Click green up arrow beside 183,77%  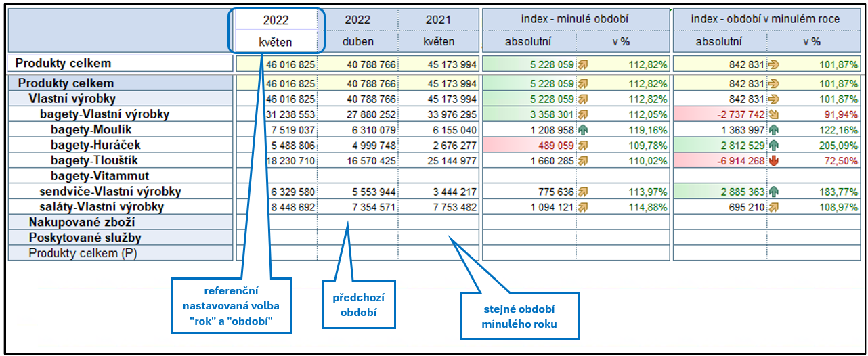(774, 192)
